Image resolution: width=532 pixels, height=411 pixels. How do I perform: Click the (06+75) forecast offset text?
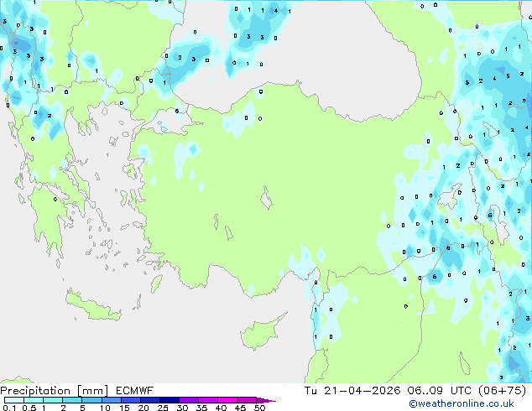(502, 391)
